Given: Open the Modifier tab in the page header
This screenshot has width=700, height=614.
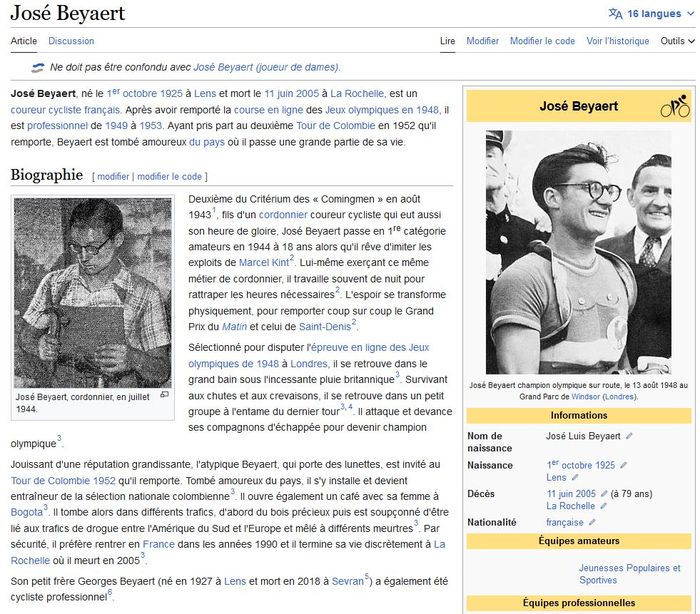Looking at the screenshot, I should [x=482, y=41].
